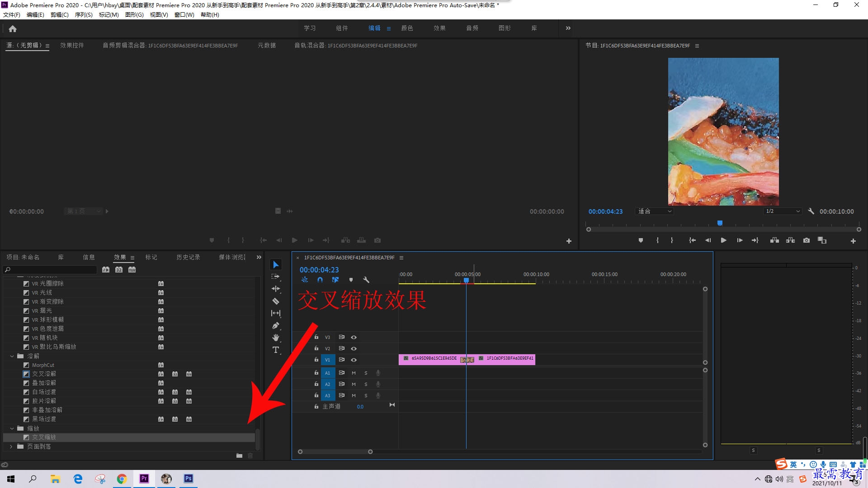Click the Program monitor playhead marker
Image resolution: width=868 pixels, height=488 pixels.
720,223
